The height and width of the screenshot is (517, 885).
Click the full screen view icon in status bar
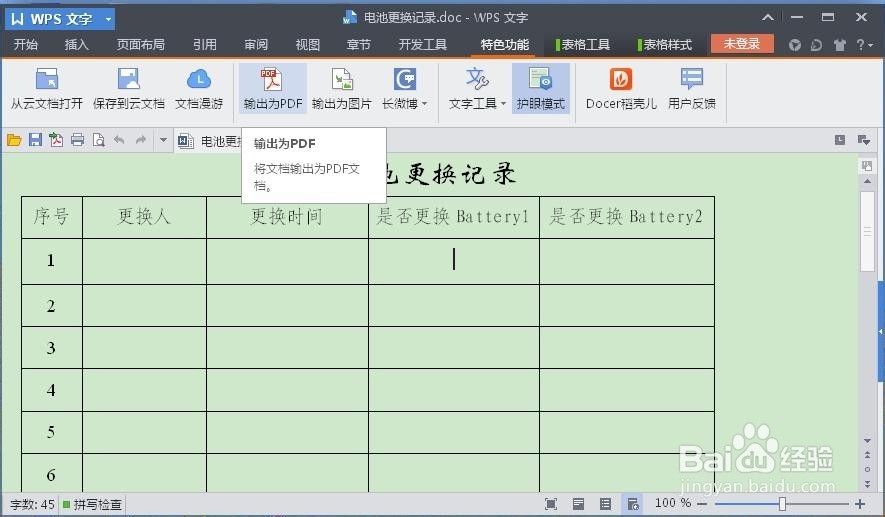551,504
